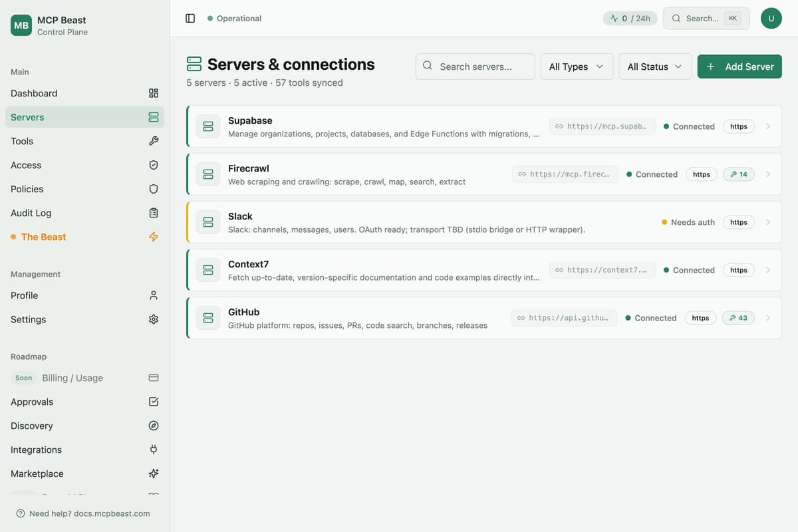Click the Soon badge beside Billing

(23, 378)
